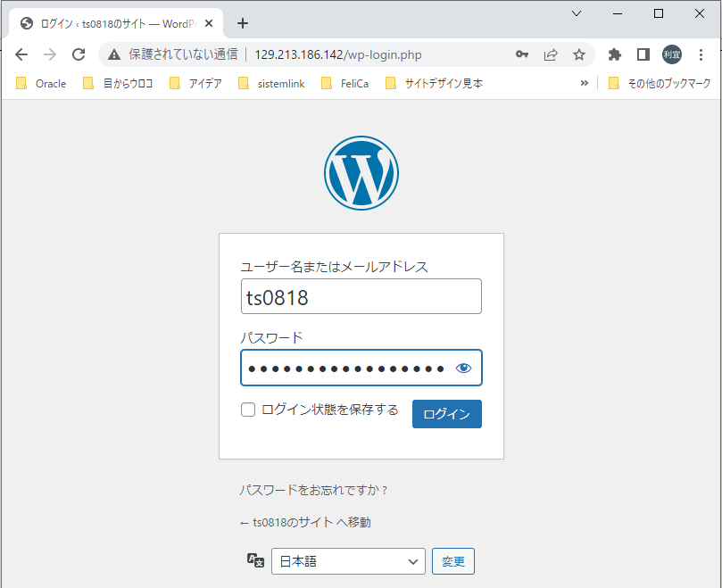The image size is (722, 588).
Task: Open the その他のブックマーク folder
Action: click(x=660, y=83)
